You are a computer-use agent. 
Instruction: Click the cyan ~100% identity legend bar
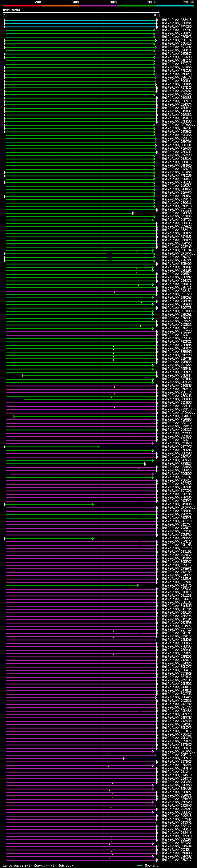175,6
